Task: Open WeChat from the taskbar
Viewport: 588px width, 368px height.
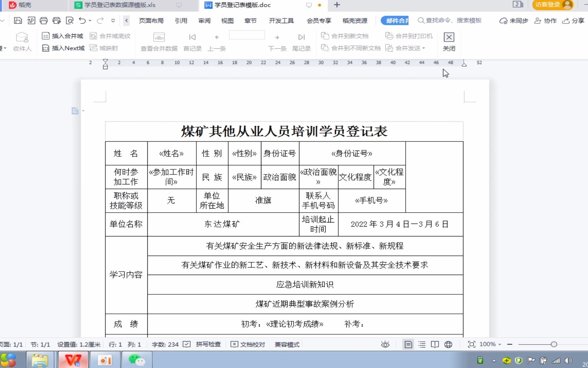Action: (x=137, y=360)
